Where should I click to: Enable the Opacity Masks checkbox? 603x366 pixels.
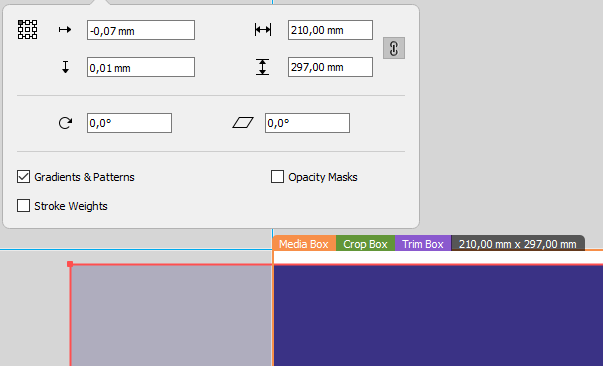(277, 177)
